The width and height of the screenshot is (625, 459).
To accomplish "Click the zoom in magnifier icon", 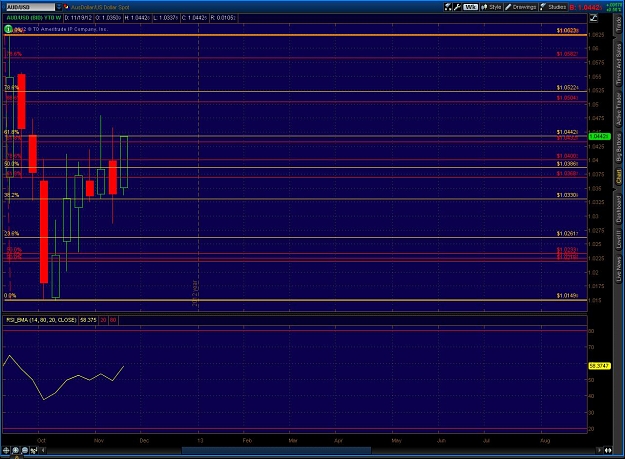I will tap(16, 450).
